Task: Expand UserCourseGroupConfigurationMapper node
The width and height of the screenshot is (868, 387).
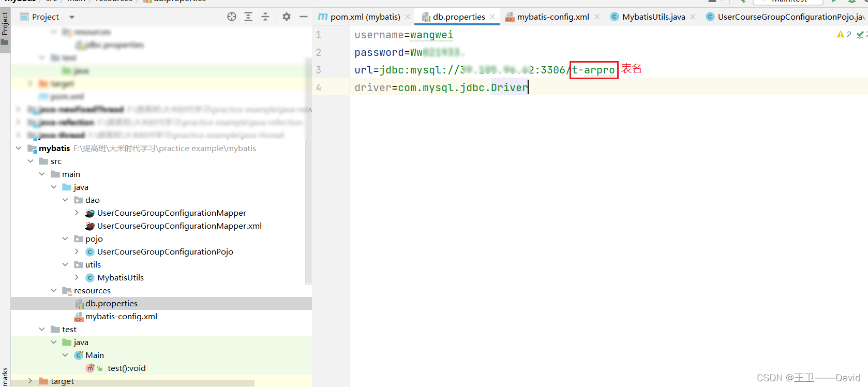Action: (77, 213)
